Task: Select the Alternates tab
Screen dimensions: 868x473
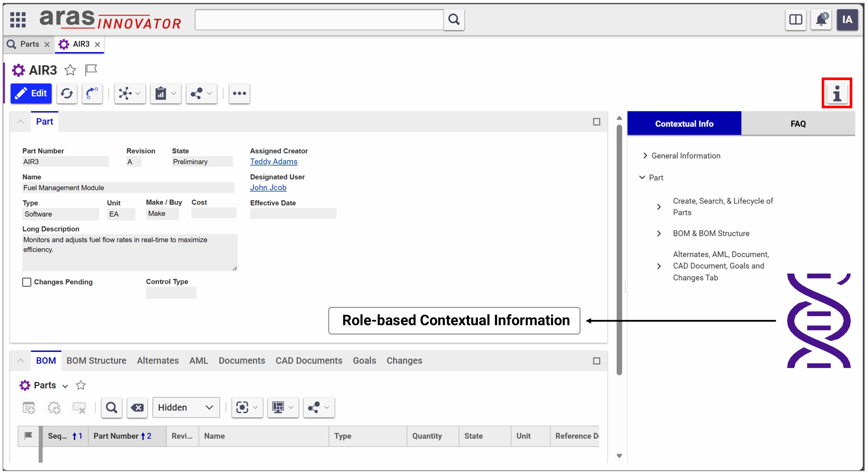Action: tap(158, 361)
